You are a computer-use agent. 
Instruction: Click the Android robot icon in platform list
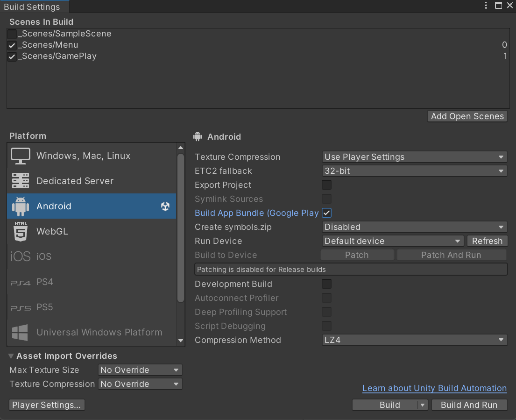pyautogui.click(x=21, y=206)
